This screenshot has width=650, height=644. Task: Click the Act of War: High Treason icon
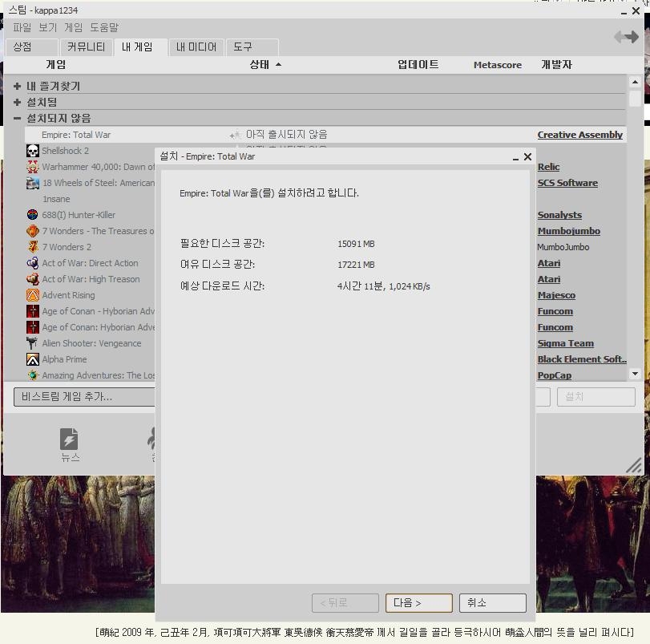[x=33, y=279]
